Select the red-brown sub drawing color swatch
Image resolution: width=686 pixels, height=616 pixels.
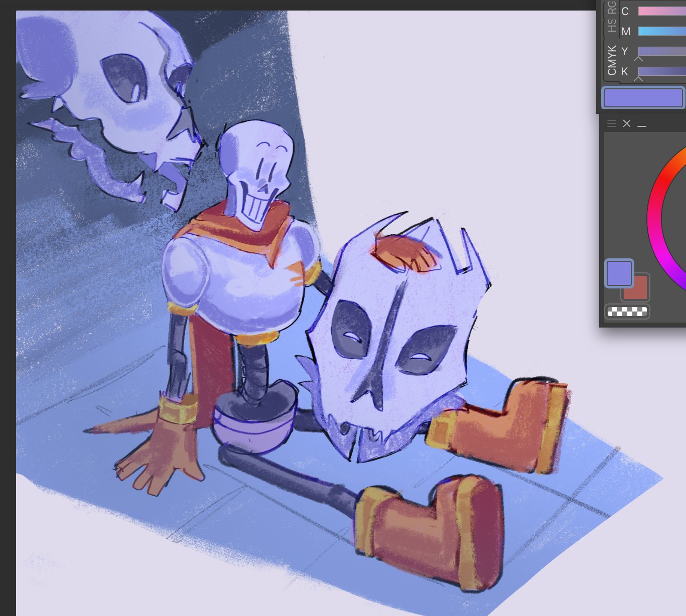coord(639,290)
